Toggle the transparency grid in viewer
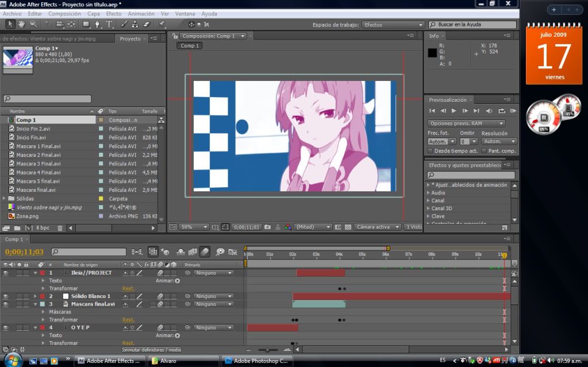This screenshot has width=588, height=367. 348,227
